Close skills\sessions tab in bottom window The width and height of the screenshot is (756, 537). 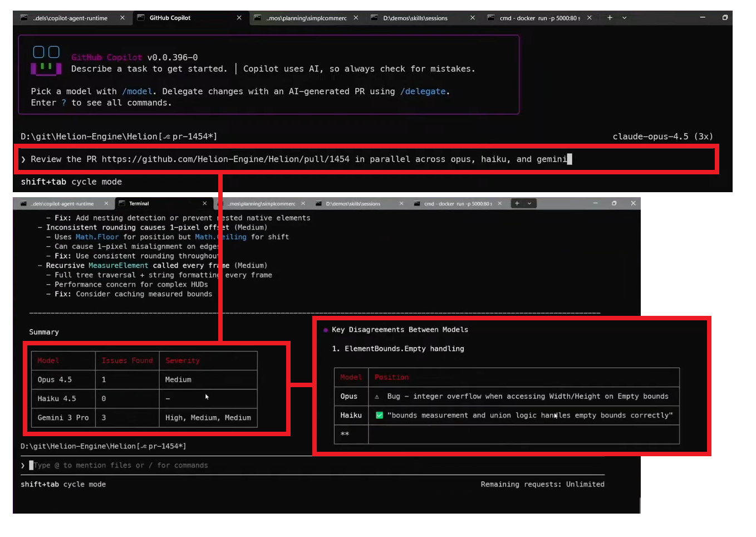coord(401,204)
